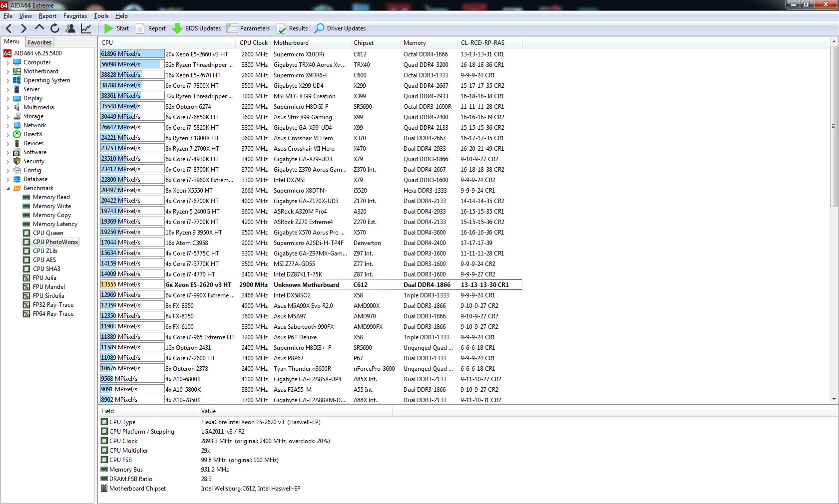Select the Benchmark folder icon
This screenshot has width=839, height=504.
17,188
